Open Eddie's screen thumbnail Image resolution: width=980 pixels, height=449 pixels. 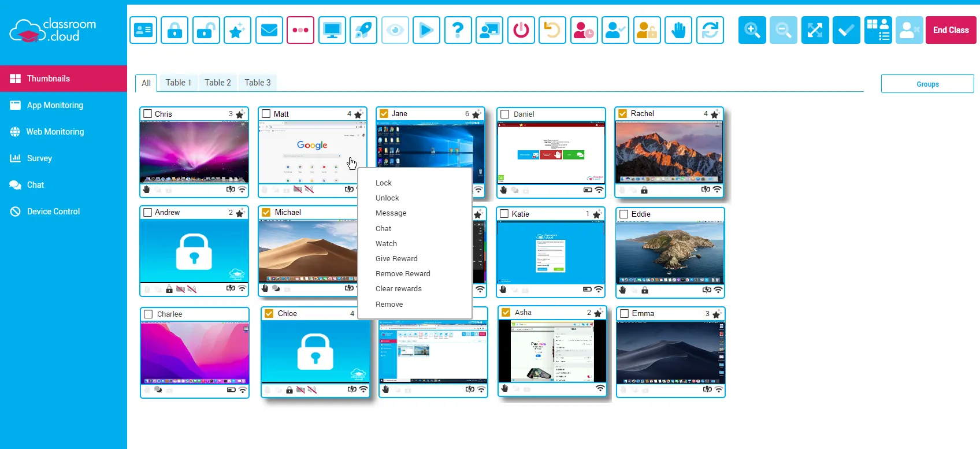[670, 253]
